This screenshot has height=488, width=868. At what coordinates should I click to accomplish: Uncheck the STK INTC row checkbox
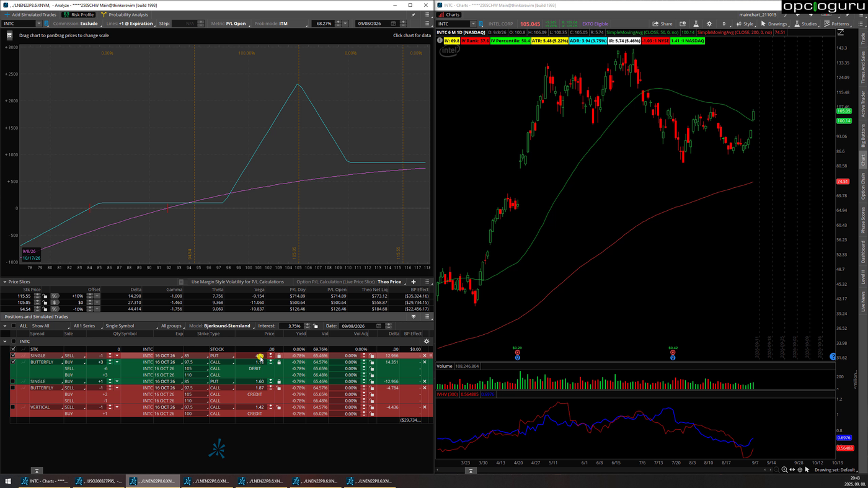click(13, 349)
